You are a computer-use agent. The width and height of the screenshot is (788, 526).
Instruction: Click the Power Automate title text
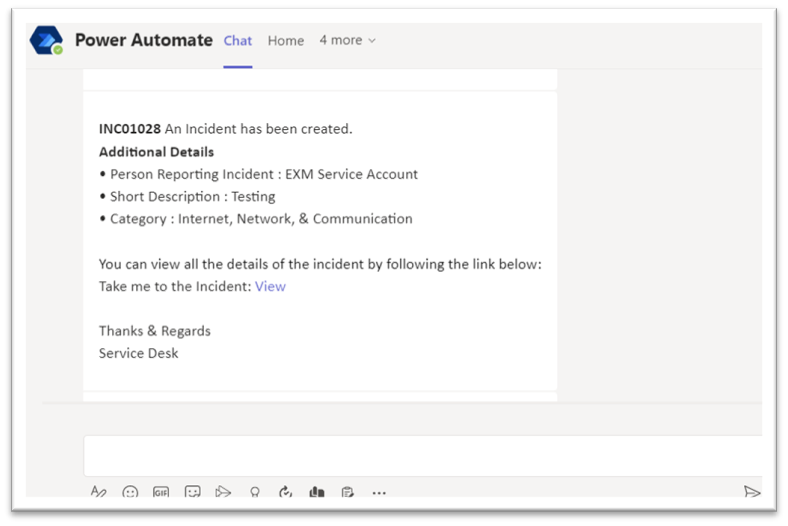tap(144, 40)
